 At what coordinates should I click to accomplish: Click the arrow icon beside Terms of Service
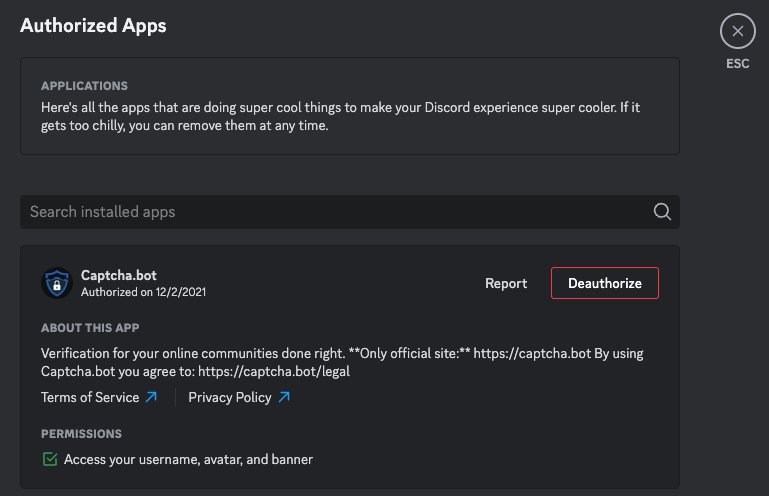point(151,397)
